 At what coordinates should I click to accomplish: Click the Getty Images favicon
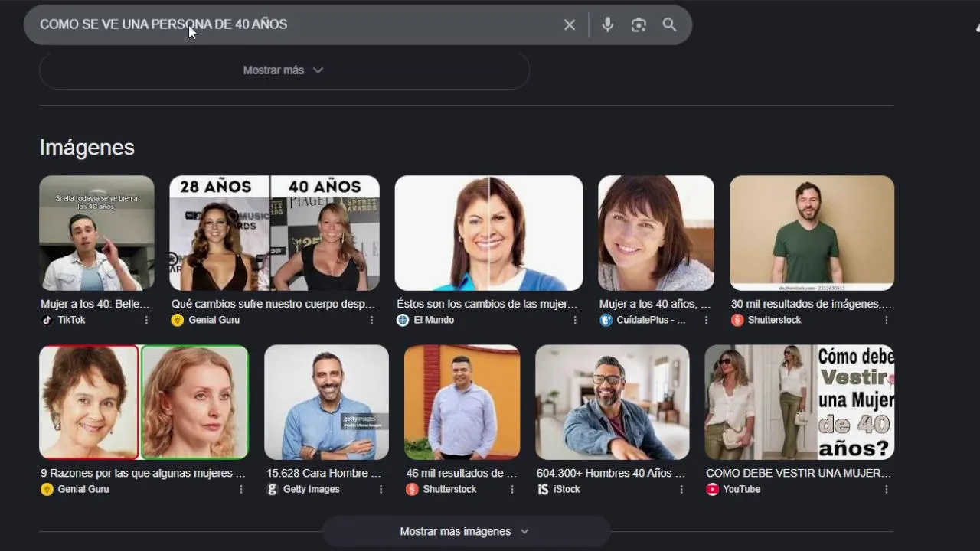point(272,489)
